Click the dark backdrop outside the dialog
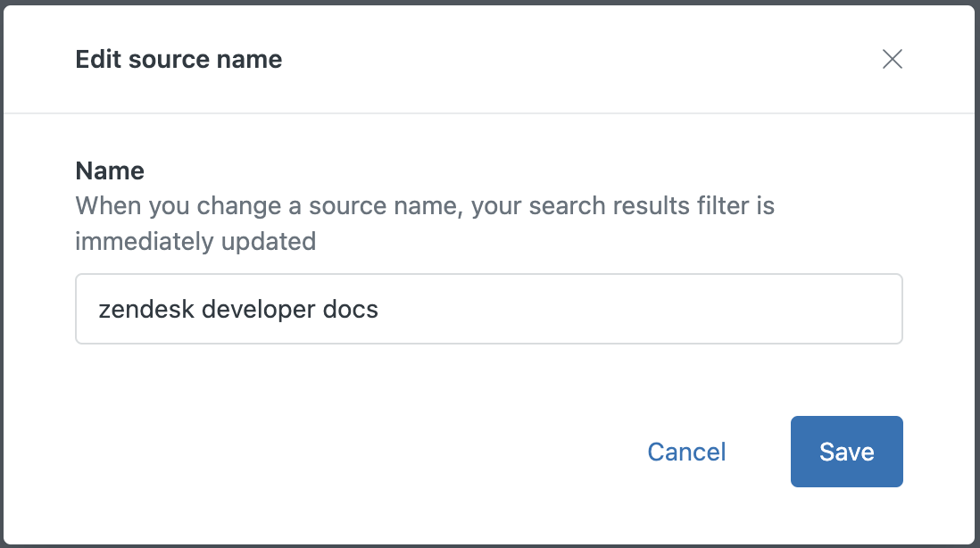The height and width of the screenshot is (548, 980). coord(977,268)
